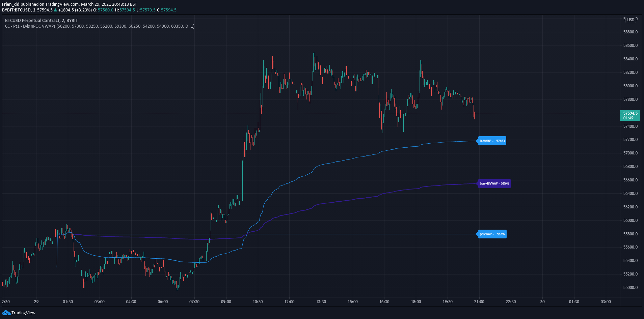This screenshot has height=319, width=644.
Task: Click the 30 date label on time axis
Action: coord(542,302)
